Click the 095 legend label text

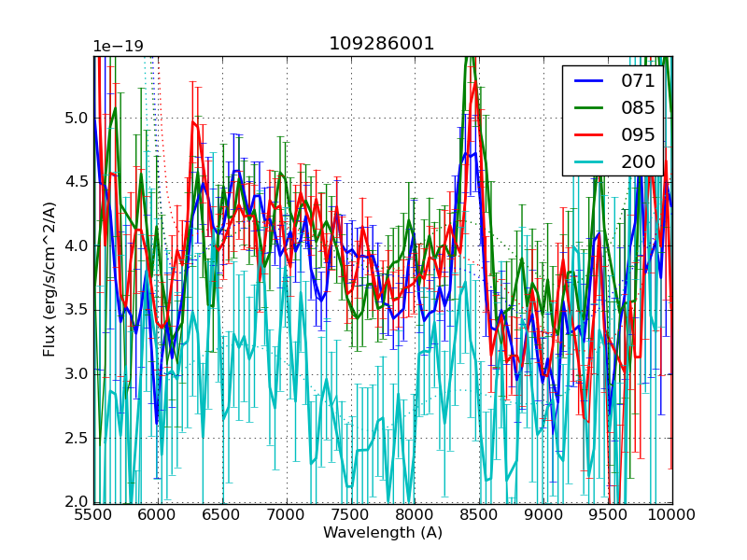click(638, 135)
